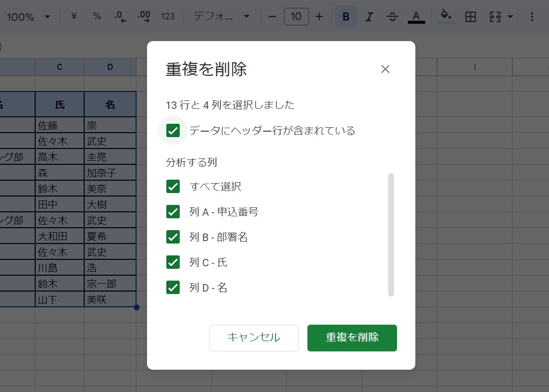This screenshot has width=549, height=392.
Task: Uncheck 列 D - 名 analysis column
Action: (x=173, y=288)
